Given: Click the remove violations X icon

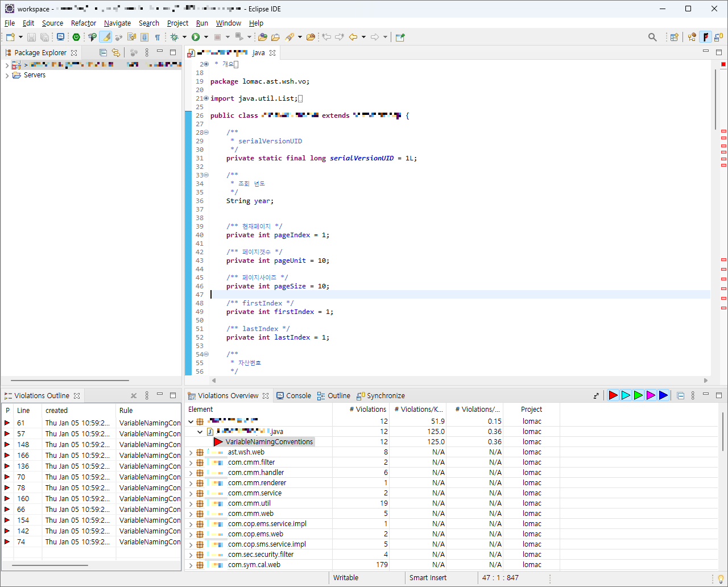Looking at the screenshot, I should coord(134,395).
